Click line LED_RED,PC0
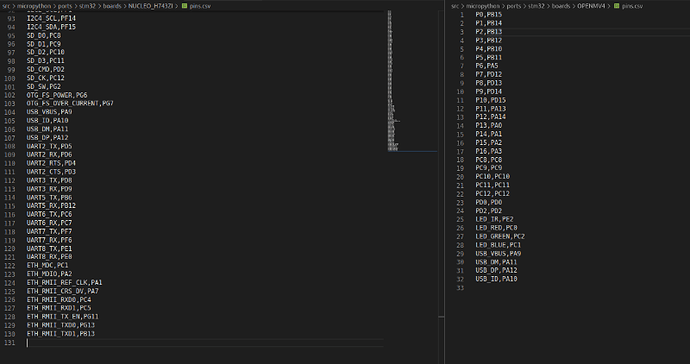The height and width of the screenshot is (364, 690). click(x=496, y=228)
